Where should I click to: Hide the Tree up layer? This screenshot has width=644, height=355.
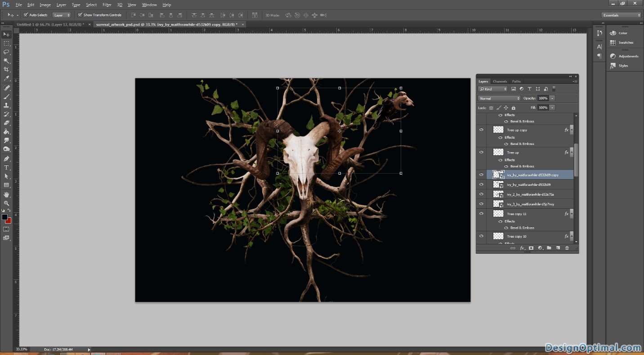pyautogui.click(x=481, y=153)
